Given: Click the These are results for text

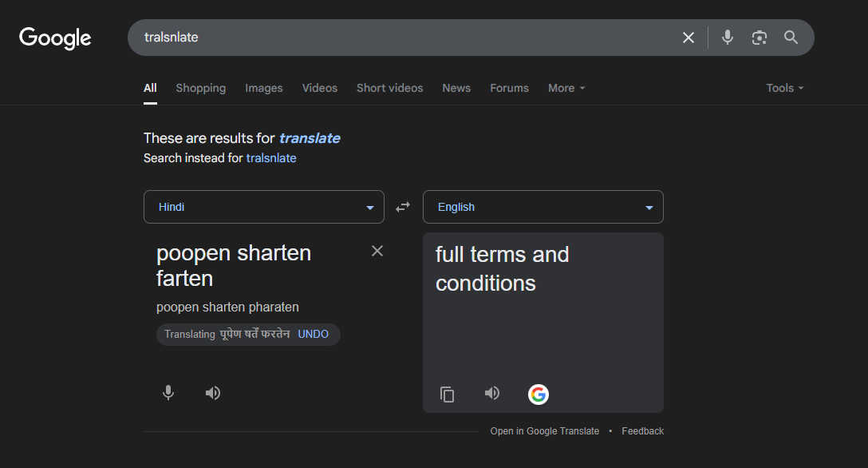Looking at the screenshot, I should 209,138.
